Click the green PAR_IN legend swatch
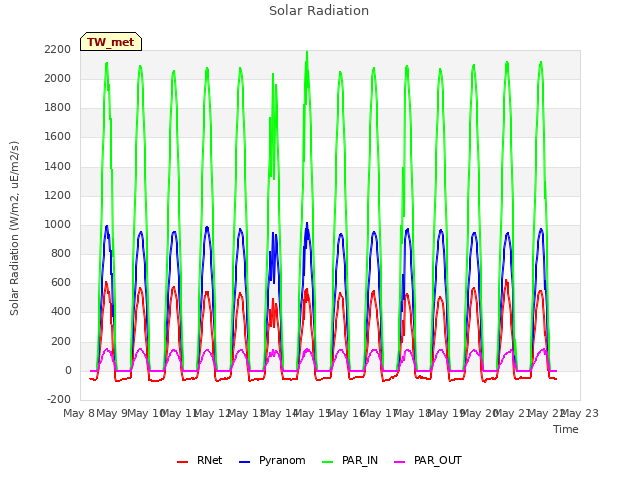This screenshot has height=480, width=640. 328,462
